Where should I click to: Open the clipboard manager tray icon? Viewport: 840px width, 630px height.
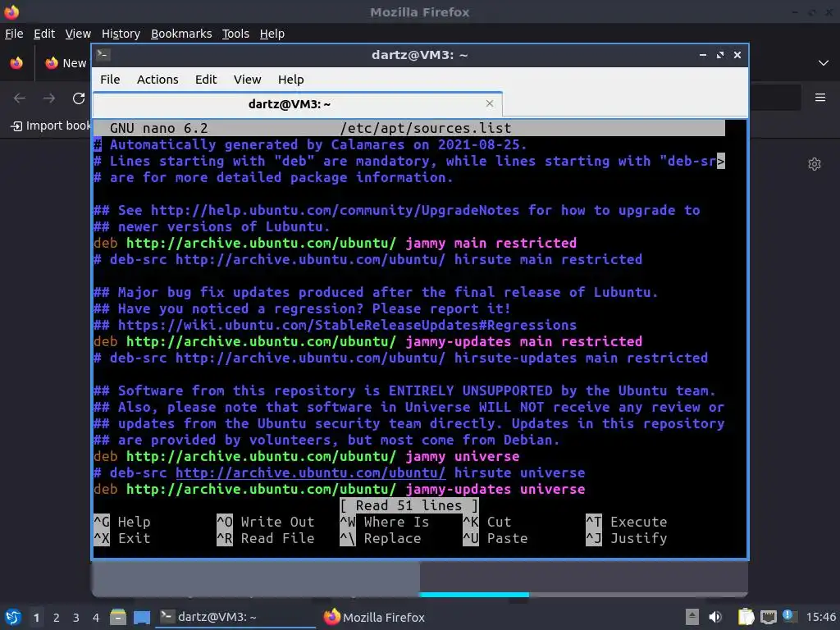(x=746, y=617)
